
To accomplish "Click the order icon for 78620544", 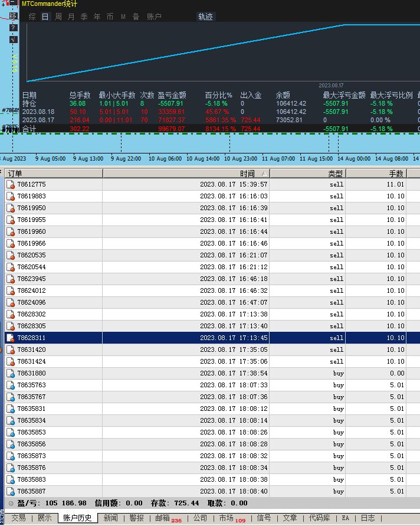I will 11,267.
